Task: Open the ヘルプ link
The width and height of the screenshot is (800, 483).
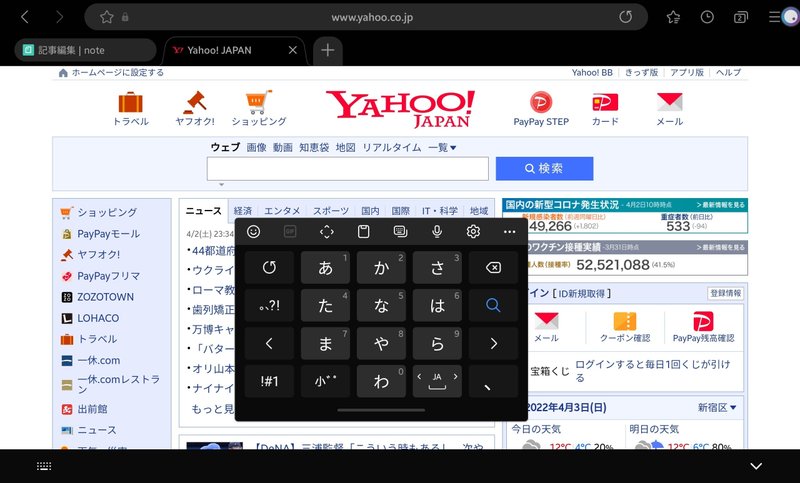Action: pos(728,72)
